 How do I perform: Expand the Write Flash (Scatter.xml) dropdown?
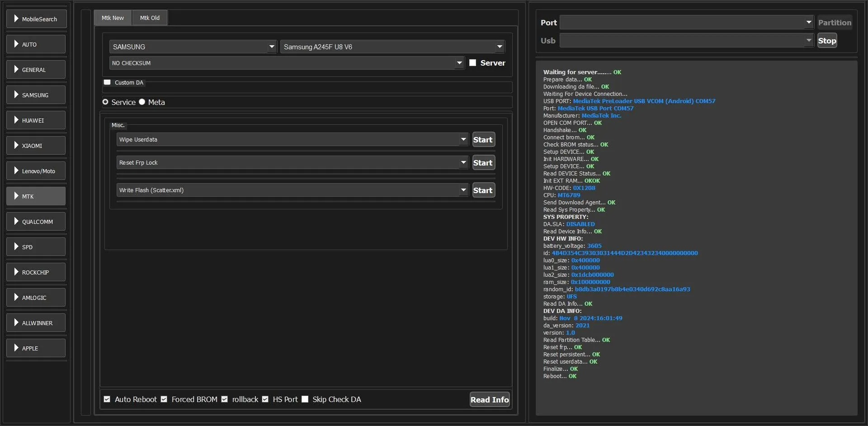click(292, 190)
